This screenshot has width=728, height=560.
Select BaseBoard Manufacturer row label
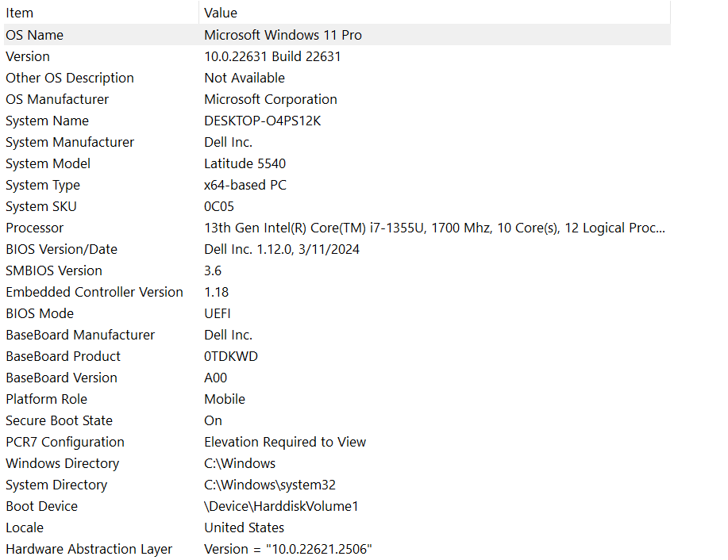[80, 335]
